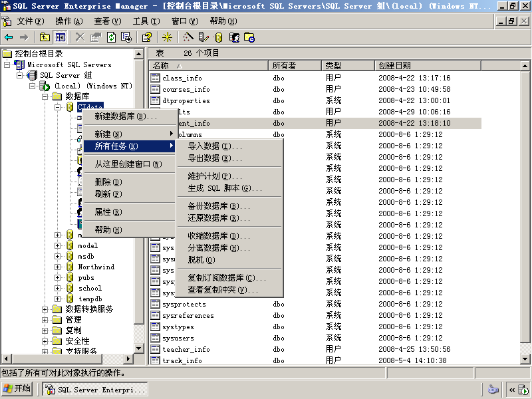Expand the tempdb database node
The width and height of the screenshot is (532, 399).
[x=57, y=299]
